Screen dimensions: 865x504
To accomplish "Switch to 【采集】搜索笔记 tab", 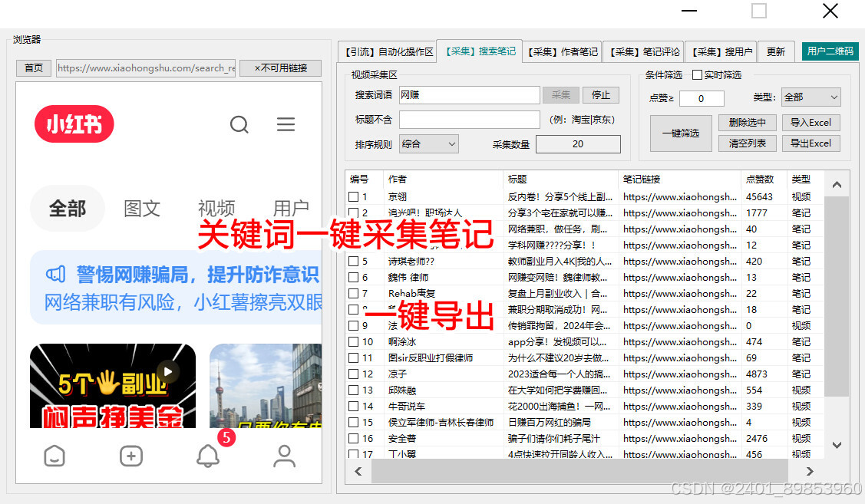I will [x=479, y=51].
